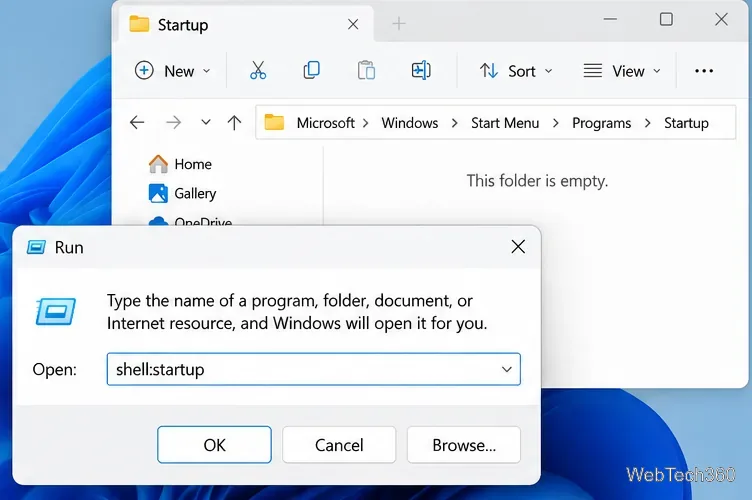
Task: Maximize the File Explorer window
Action: point(666,19)
